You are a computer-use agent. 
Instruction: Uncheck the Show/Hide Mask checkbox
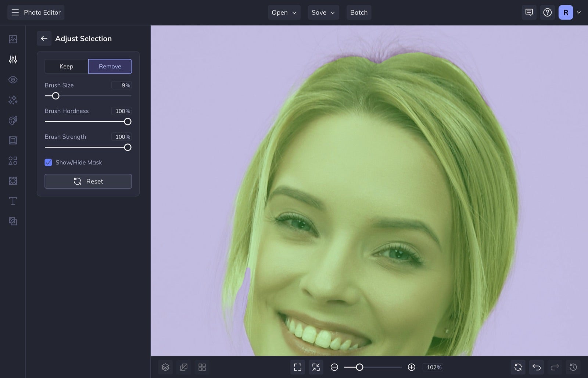pos(48,162)
